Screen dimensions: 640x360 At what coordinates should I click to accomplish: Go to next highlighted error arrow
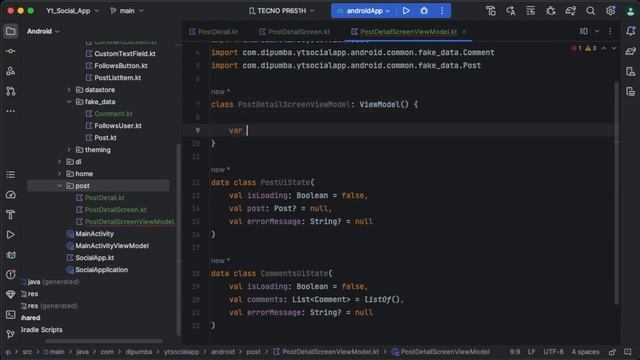pos(613,48)
